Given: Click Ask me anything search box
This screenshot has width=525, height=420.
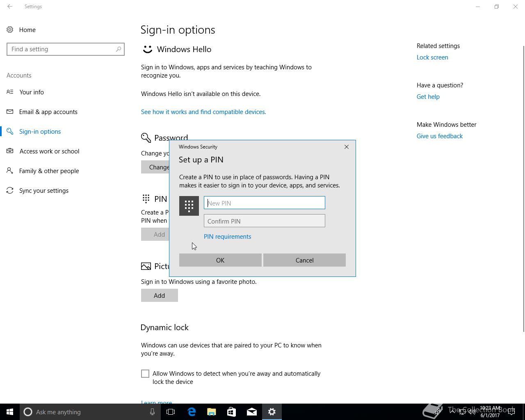Looking at the screenshot, I should click(89, 412).
